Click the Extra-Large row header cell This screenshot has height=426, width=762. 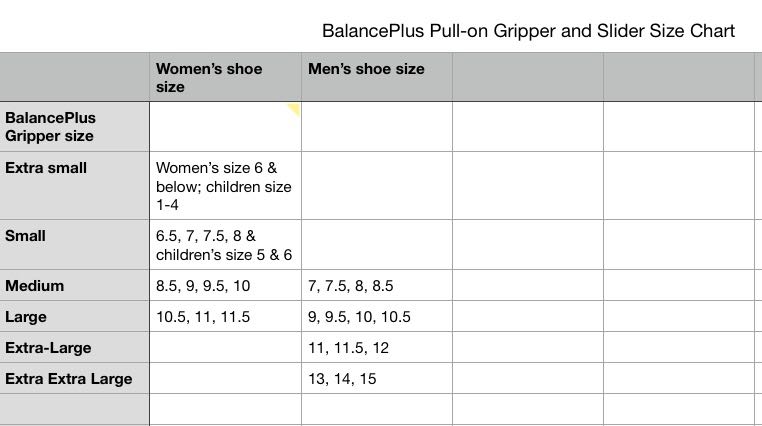pos(75,348)
